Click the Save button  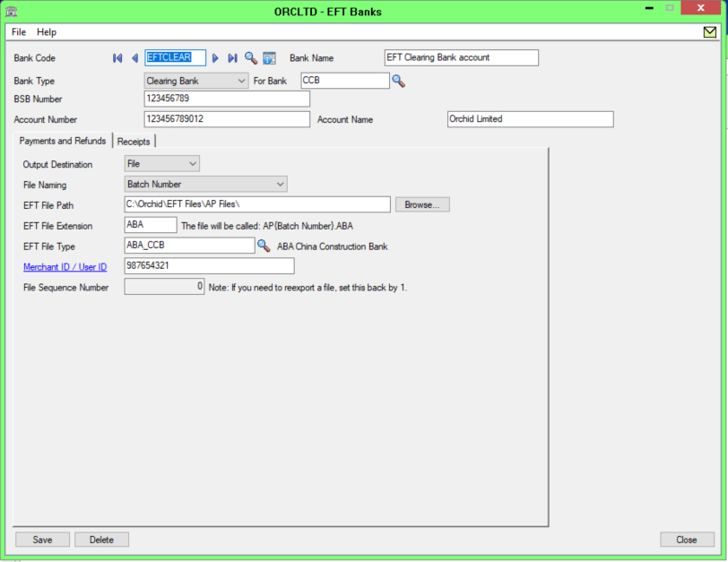pyautogui.click(x=42, y=540)
